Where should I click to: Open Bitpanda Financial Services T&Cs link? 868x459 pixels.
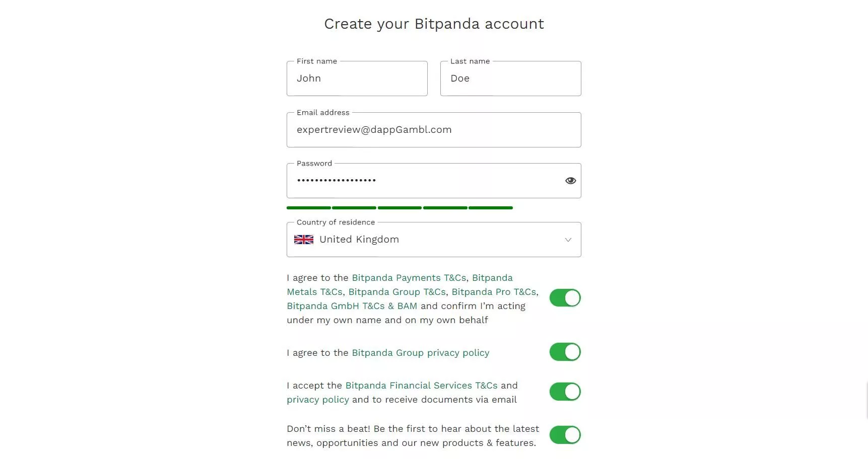click(x=421, y=386)
